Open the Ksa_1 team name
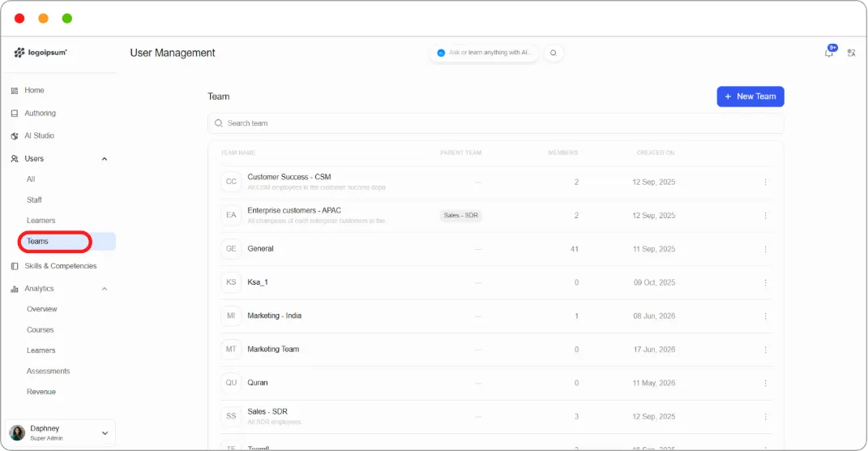Viewport: 868px width, 451px height. (258, 282)
